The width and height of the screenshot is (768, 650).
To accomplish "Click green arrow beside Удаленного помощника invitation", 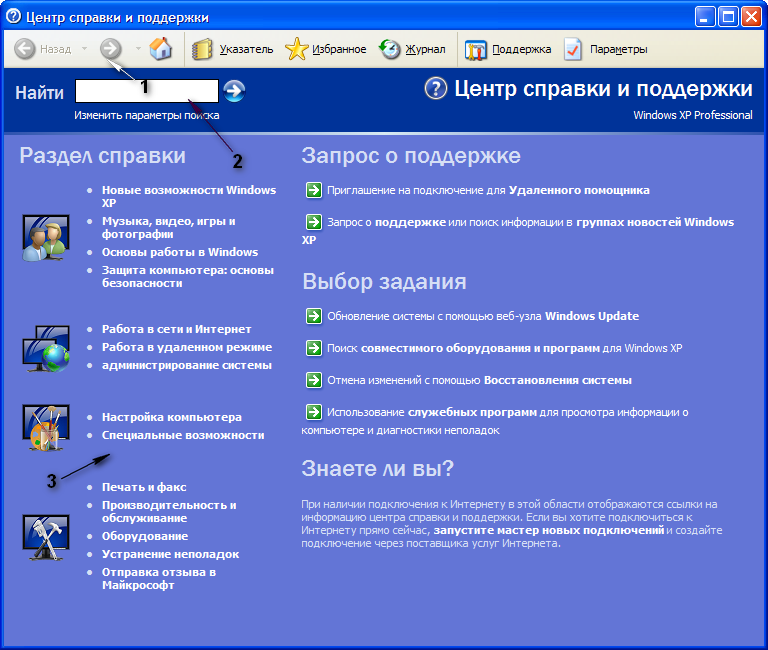I will coord(314,190).
